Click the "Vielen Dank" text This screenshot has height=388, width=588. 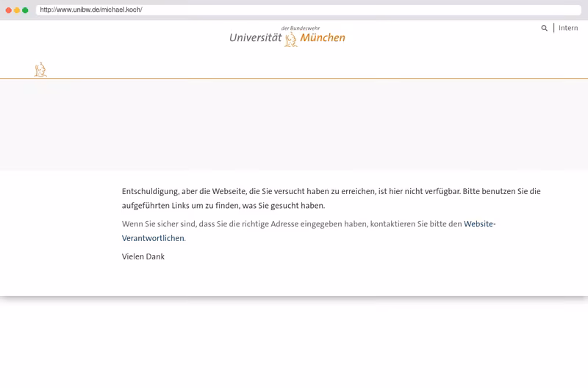[143, 256]
